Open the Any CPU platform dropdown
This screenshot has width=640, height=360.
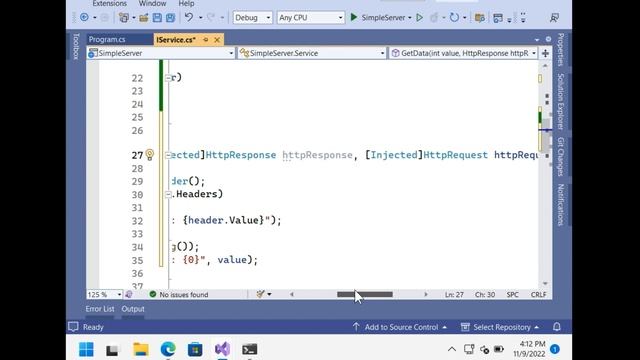click(311, 18)
